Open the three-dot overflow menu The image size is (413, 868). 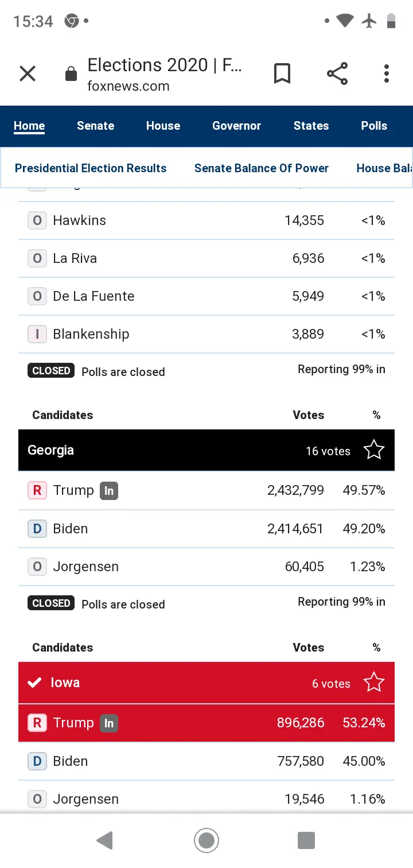tap(387, 74)
